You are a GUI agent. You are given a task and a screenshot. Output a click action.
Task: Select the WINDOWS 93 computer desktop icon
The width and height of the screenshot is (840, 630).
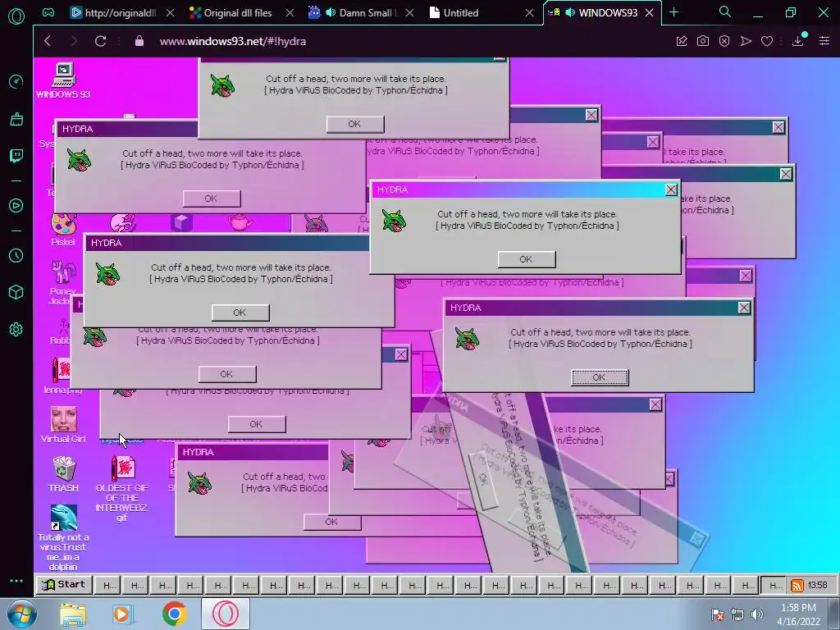[x=63, y=80]
